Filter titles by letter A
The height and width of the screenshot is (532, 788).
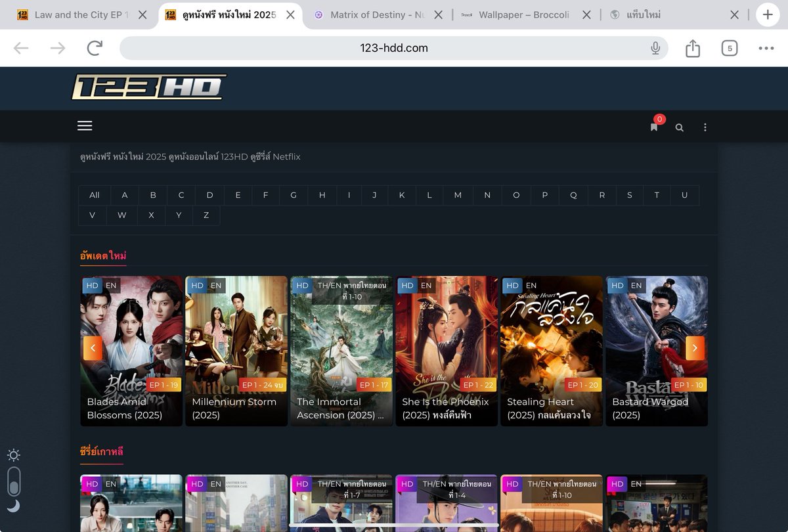pyautogui.click(x=125, y=195)
